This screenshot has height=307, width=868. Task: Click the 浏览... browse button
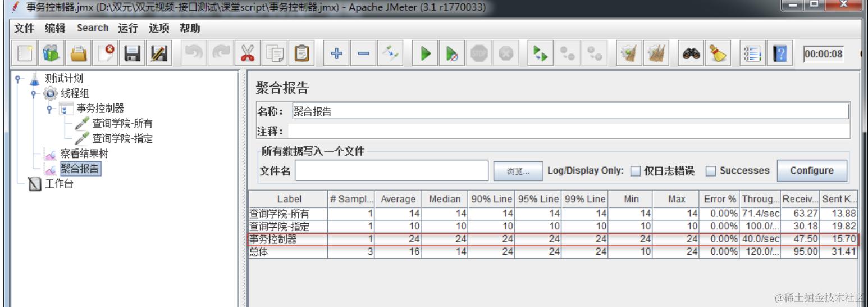[x=518, y=171]
